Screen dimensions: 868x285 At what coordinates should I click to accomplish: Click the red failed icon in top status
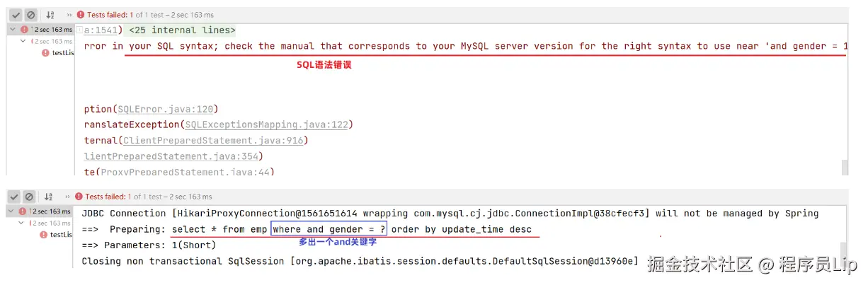(80, 14)
